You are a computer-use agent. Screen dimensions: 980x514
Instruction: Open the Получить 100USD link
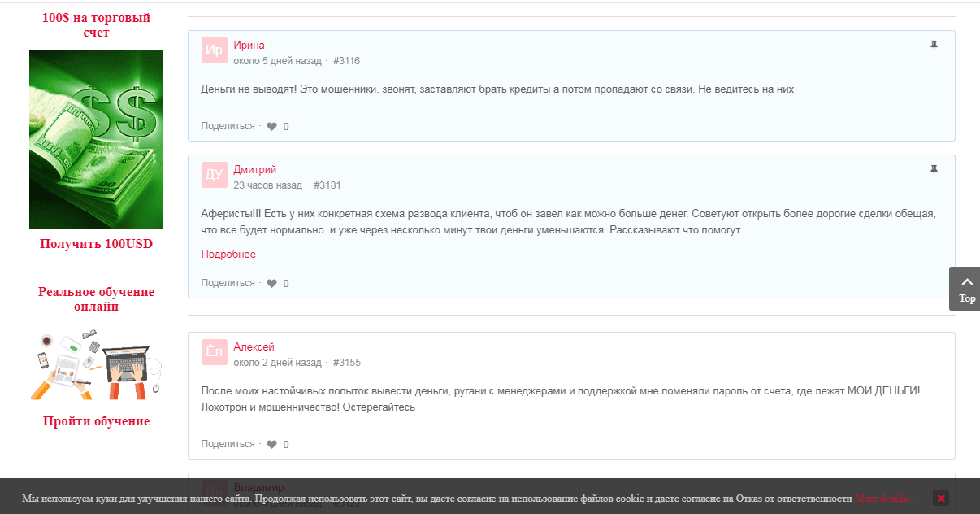pos(96,244)
